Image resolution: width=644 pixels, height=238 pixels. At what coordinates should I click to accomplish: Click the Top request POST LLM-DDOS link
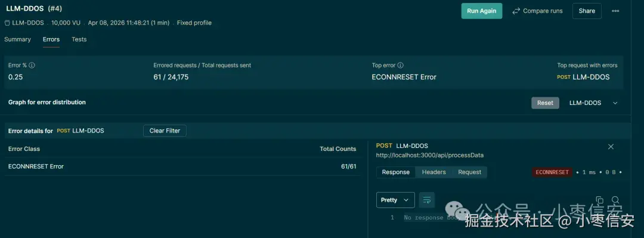click(x=583, y=77)
